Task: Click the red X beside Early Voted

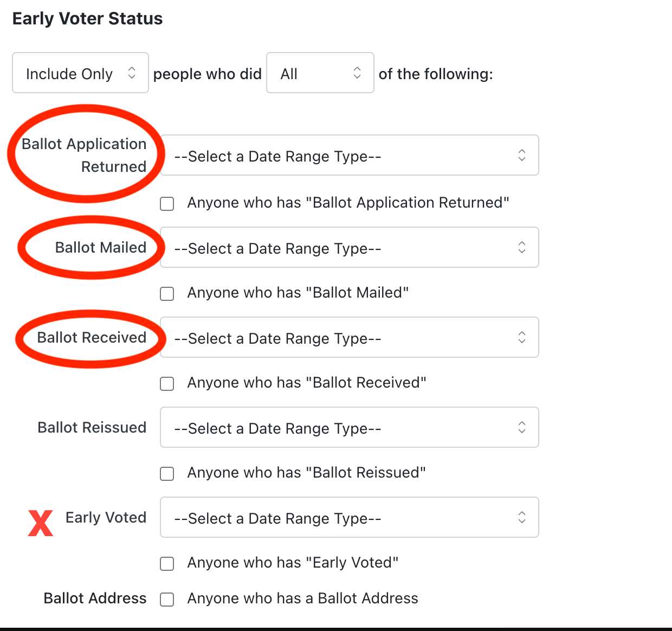Action: 41,523
